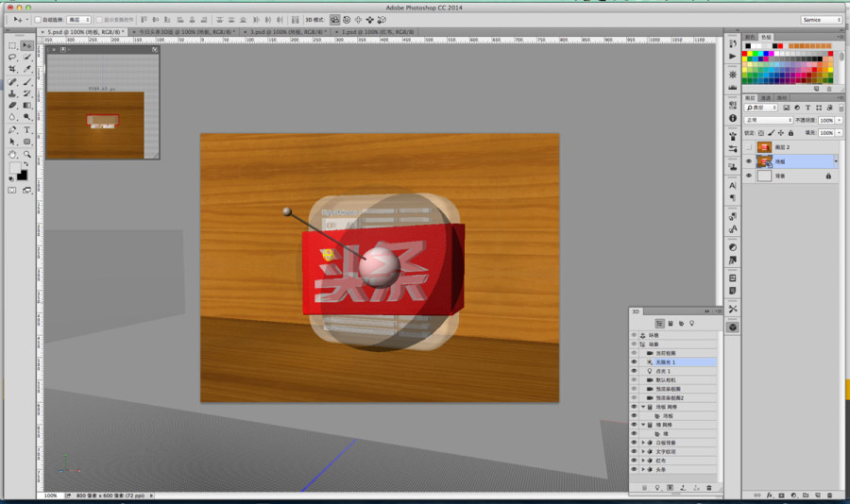The image size is (850, 504).
Task: Select the Path Selection arrow tool
Action: pos(12,142)
